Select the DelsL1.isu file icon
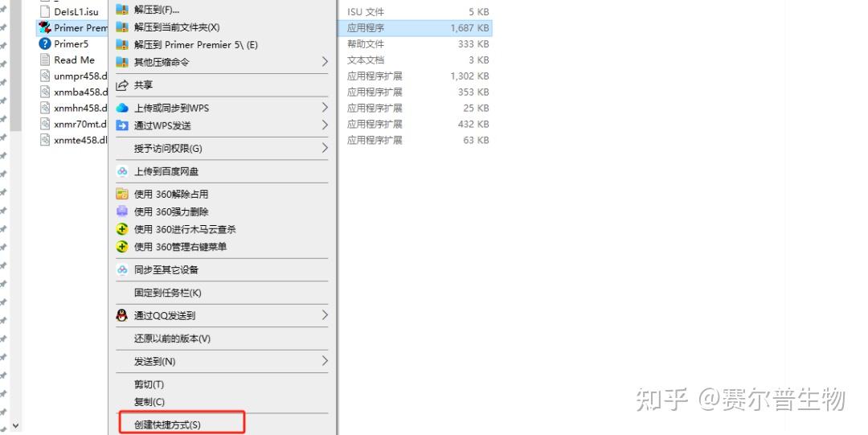 pyautogui.click(x=45, y=11)
